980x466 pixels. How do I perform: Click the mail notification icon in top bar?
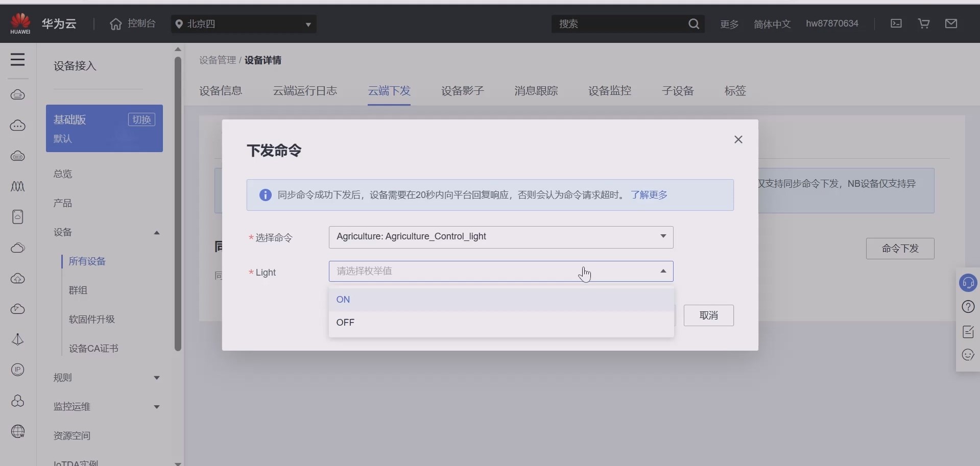952,23
